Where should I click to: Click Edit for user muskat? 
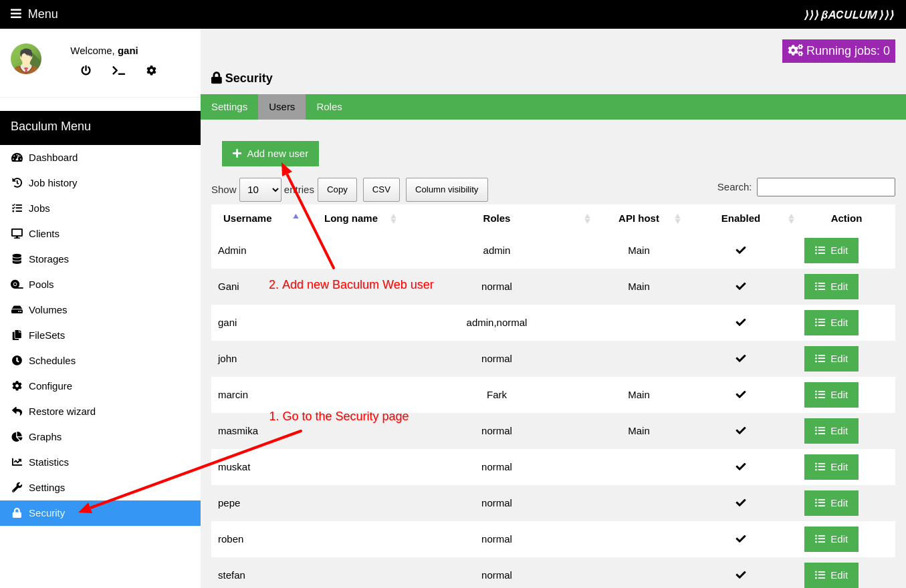click(x=831, y=467)
